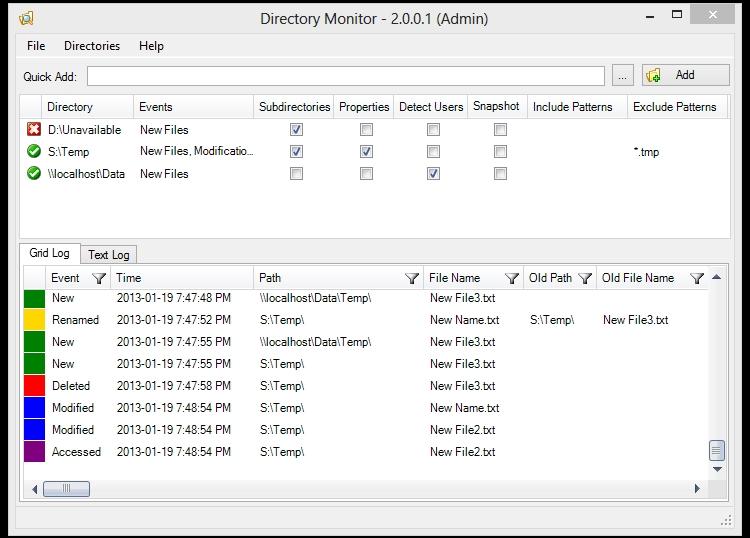Click the Event column filter icon
Viewport: 750px width, 538px height.
(x=99, y=278)
